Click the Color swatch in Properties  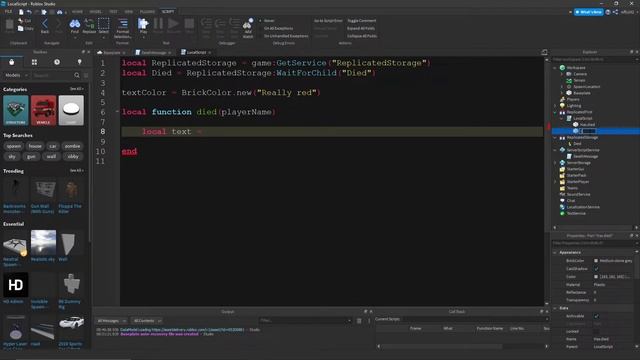[596, 276]
